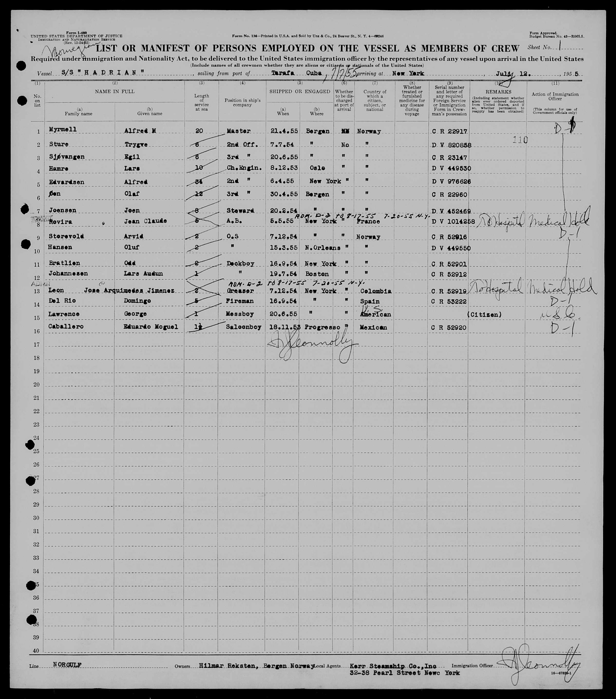Click the line name NORGULF
This screenshot has height=699, width=616.
coord(67,665)
